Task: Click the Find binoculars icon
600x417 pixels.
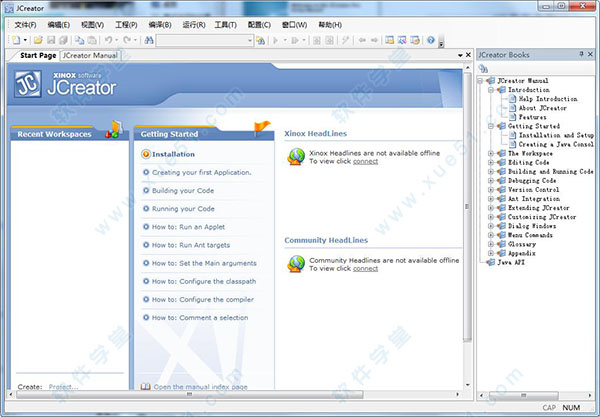Action: point(148,40)
